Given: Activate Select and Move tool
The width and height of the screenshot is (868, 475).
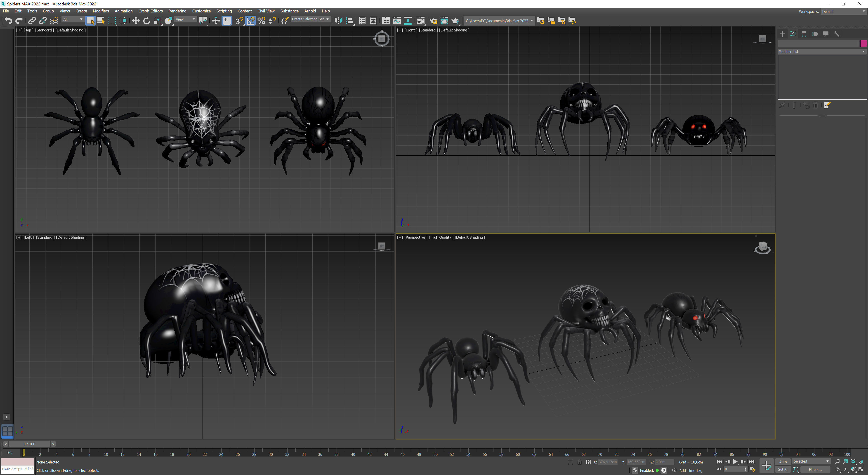Looking at the screenshot, I should (136, 21).
